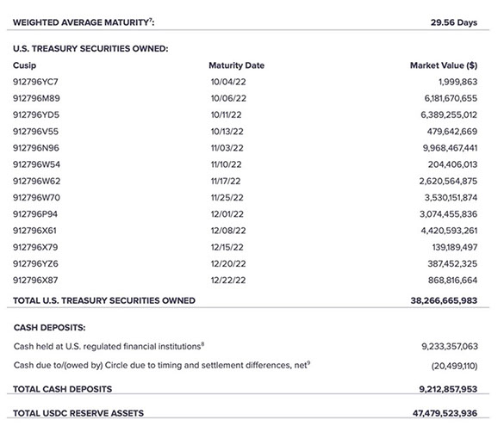Click Cusip 912796X61
The height and width of the screenshot is (432, 504).
(34, 231)
